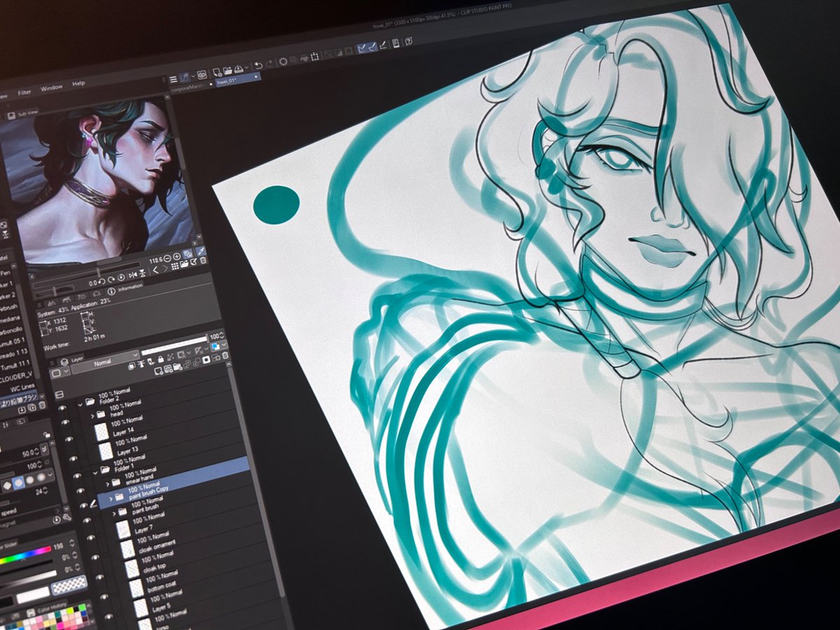This screenshot has width=840, height=630.
Task: Rotate Sub View image right
Action: tap(111, 279)
